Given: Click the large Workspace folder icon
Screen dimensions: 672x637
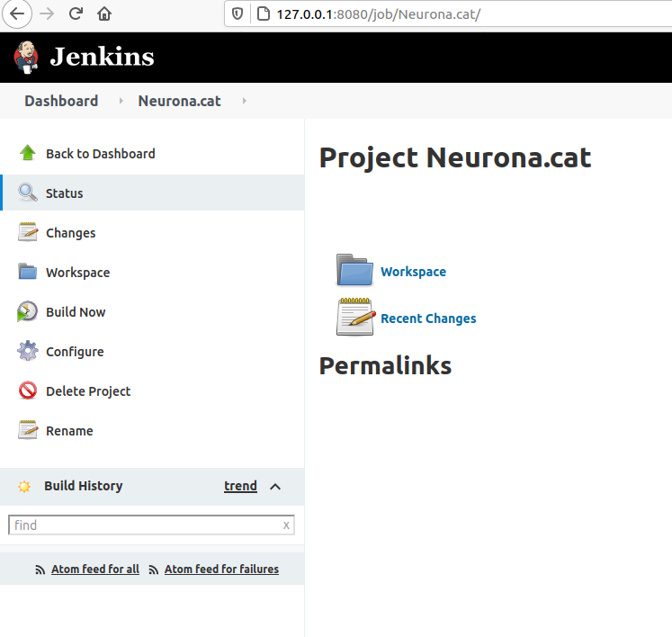Looking at the screenshot, I should pos(354,270).
